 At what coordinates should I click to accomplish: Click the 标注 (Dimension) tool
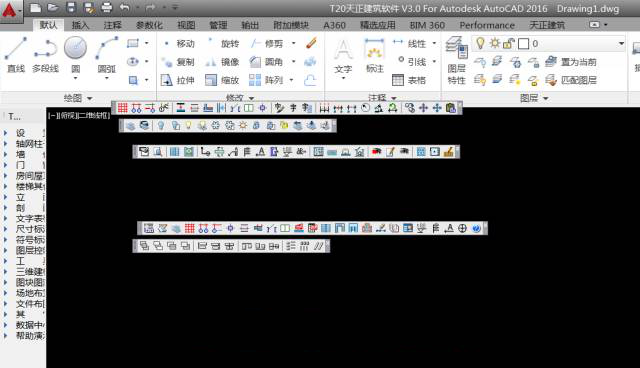pos(374,55)
